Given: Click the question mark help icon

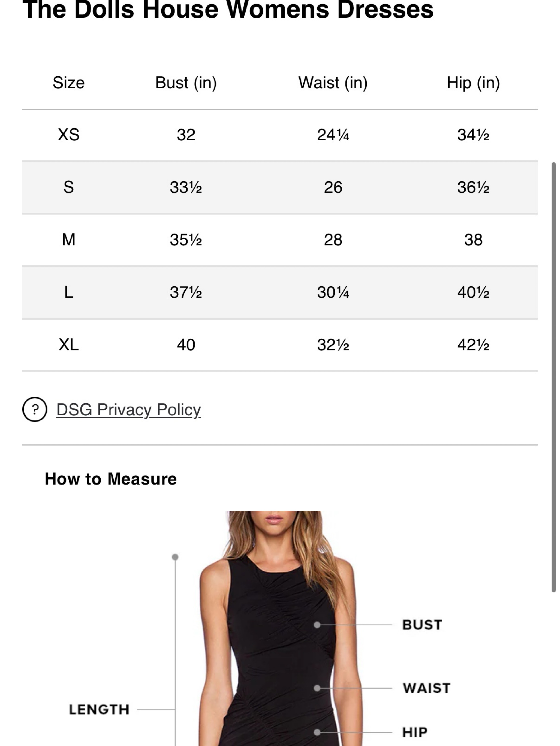Looking at the screenshot, I should click(35, 409).
